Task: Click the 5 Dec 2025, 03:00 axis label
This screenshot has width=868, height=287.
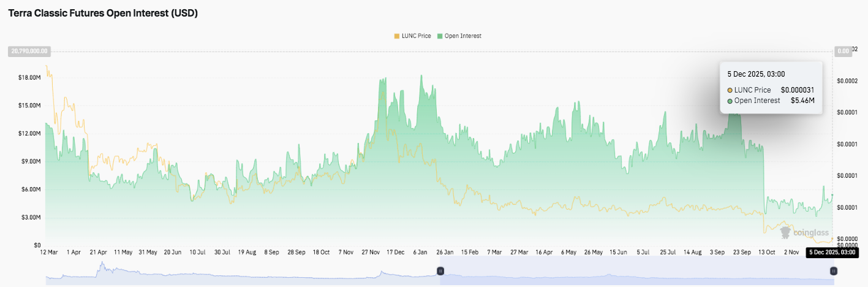Action: [831, 252]
